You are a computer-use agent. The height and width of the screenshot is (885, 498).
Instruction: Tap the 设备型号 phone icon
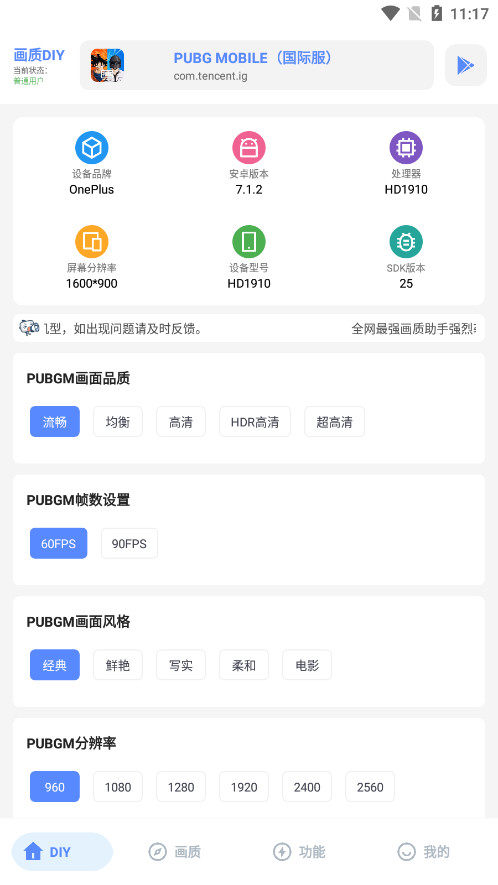click(249, 242)
